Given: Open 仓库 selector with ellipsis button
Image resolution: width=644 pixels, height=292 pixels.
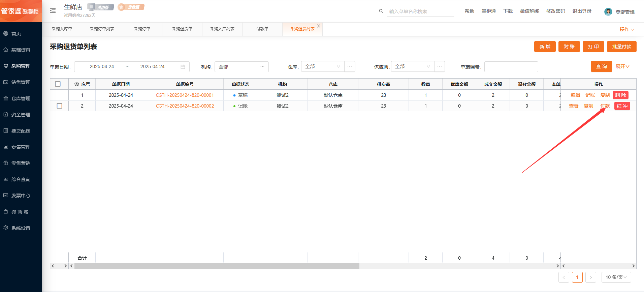Looking at the screenshot, I should pyautogui.click(x=350, y=66).
